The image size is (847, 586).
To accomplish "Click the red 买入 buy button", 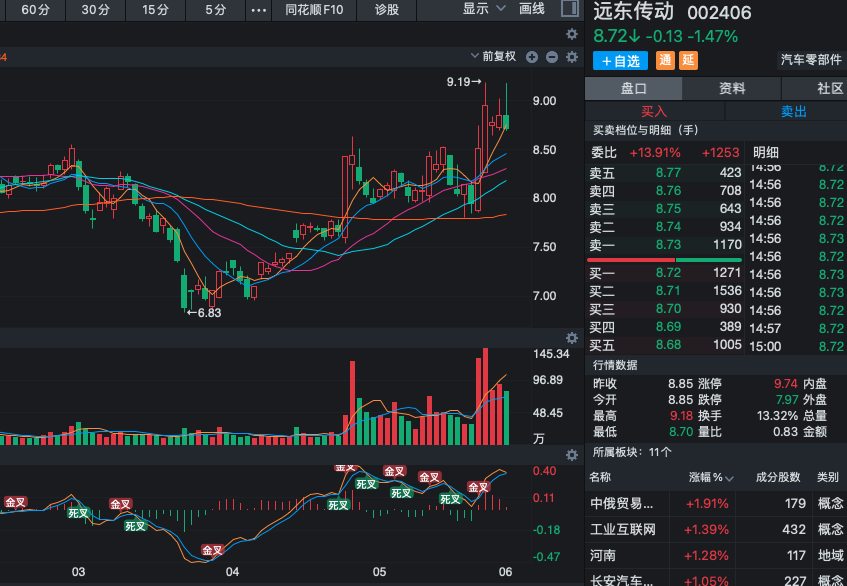I will 654,112.
